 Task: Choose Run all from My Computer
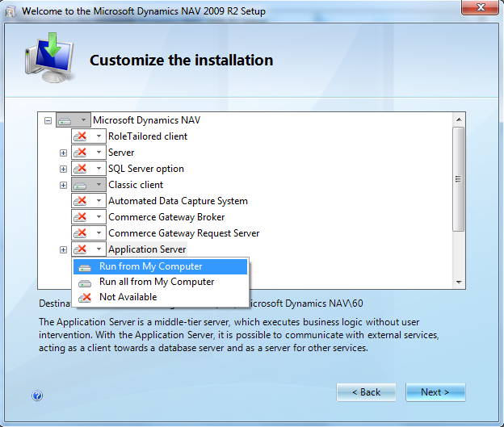[160, 282]
